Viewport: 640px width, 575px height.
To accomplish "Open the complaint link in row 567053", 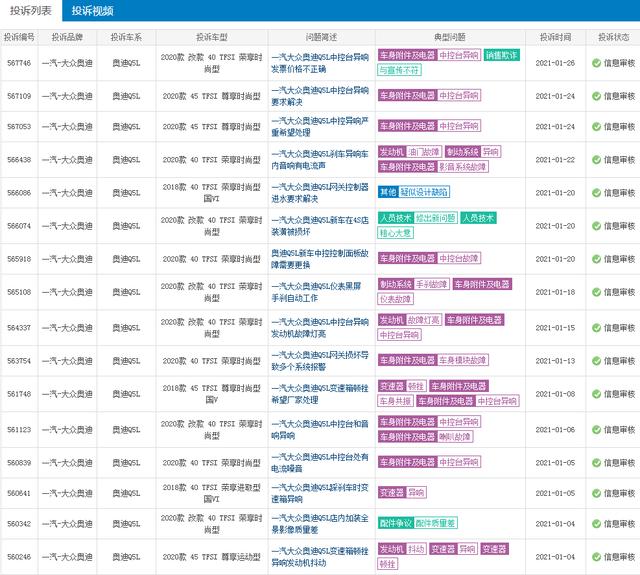I will (320, 127).
